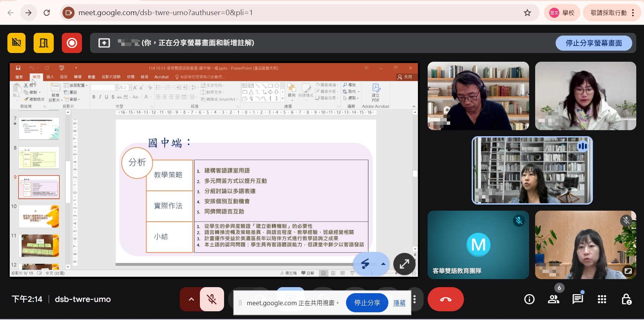The width and height of the screenshot is (644, 320).
Task: Toggle the muted microphone button
Action: click(x=212, y=299)
